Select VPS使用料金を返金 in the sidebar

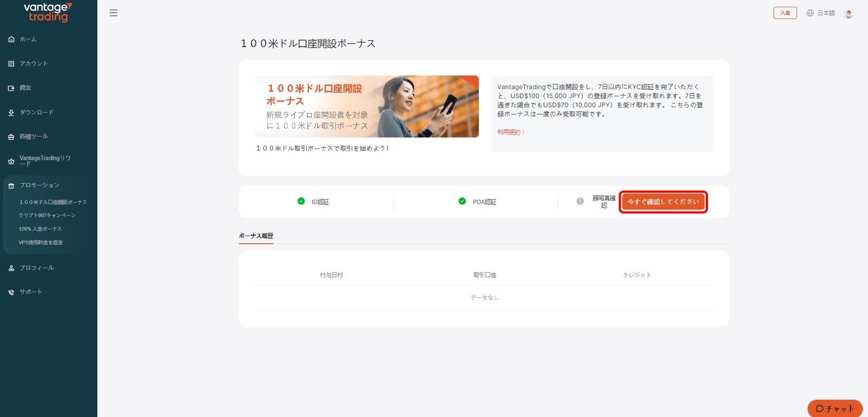pyautogui.click(x=41, y=242)
